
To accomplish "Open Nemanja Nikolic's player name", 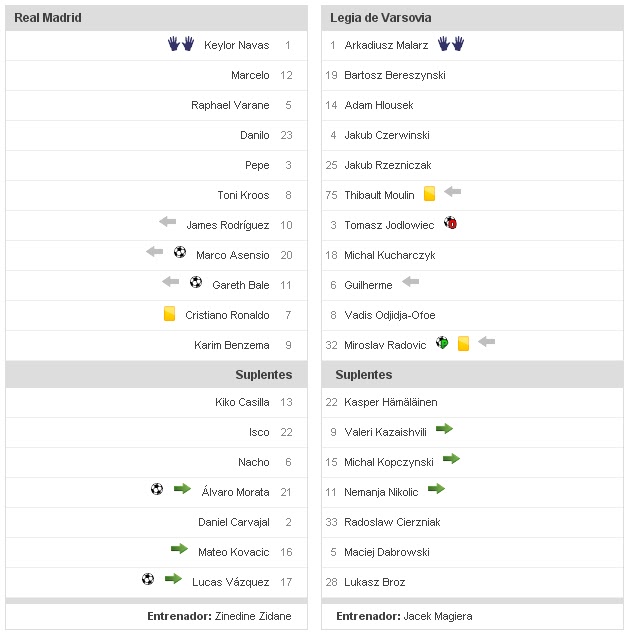I will click(381, 492).
